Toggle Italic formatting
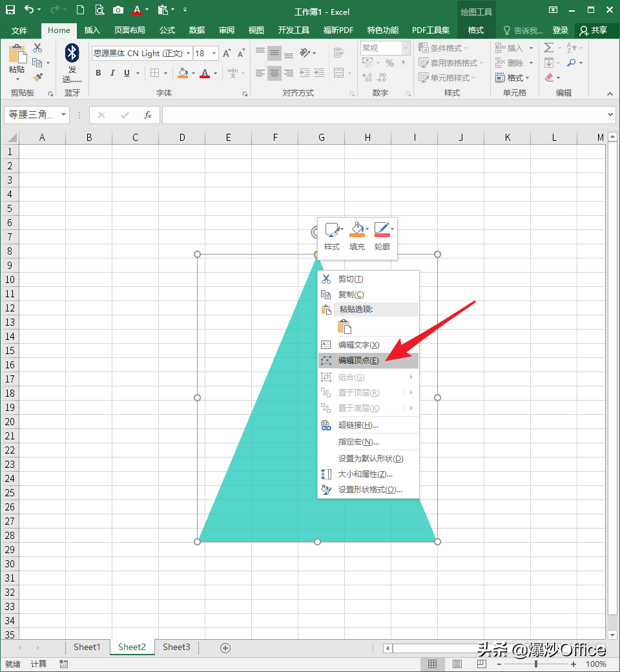Image resolution: width=620 pixels, height=672 pixels. coord(112,73)
